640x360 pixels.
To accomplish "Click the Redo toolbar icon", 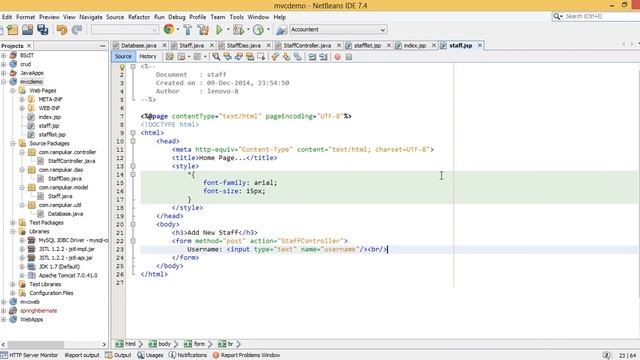I will click(x=77, y=30).
